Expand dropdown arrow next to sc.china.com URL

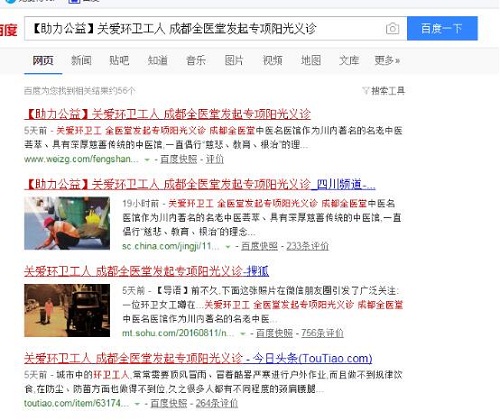coord(228,247)
